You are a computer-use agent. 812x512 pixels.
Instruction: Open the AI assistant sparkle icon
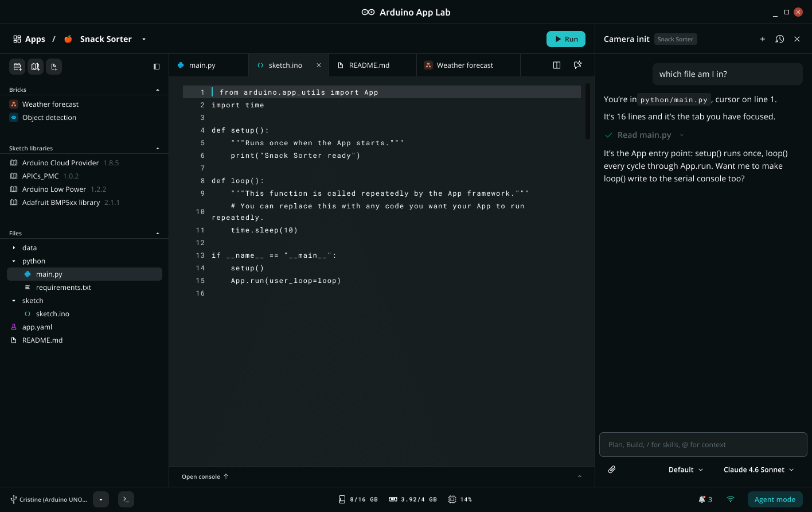tap(578, 65)
